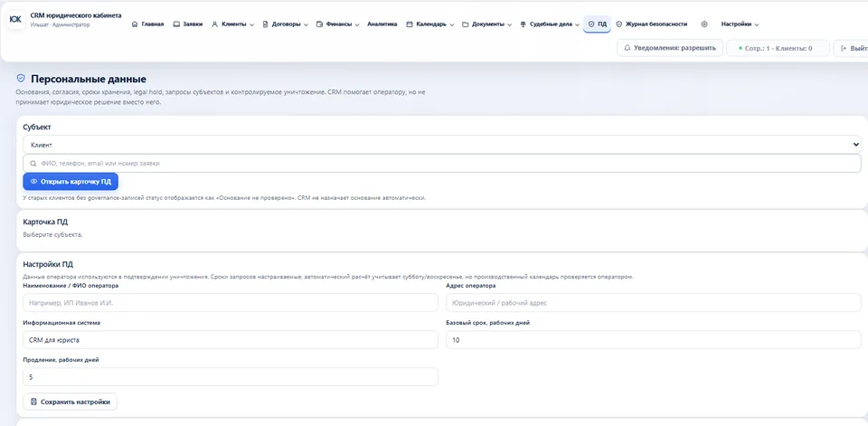Click the gear icon before Настройки
Screen dimensions: 868x426
point(704,24)
